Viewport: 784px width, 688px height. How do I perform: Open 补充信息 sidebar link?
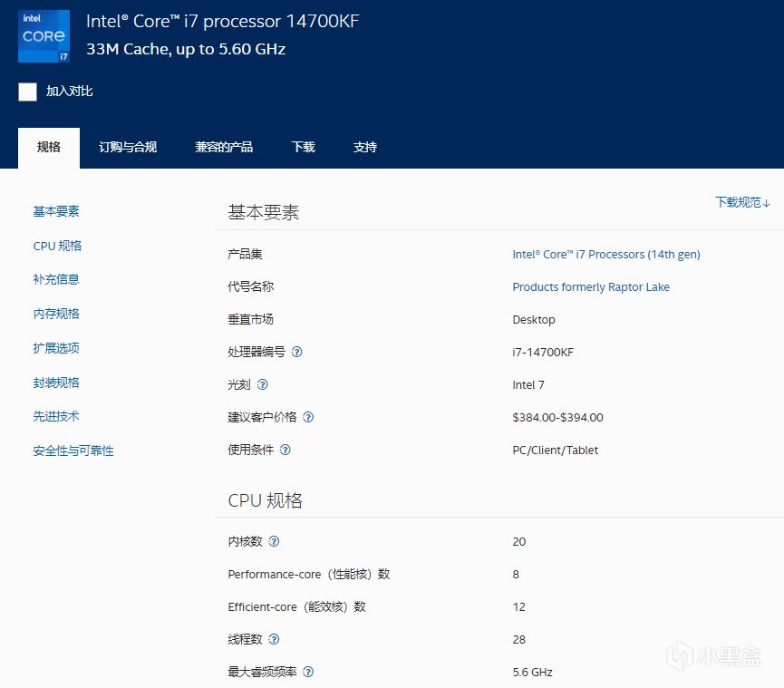56,279
